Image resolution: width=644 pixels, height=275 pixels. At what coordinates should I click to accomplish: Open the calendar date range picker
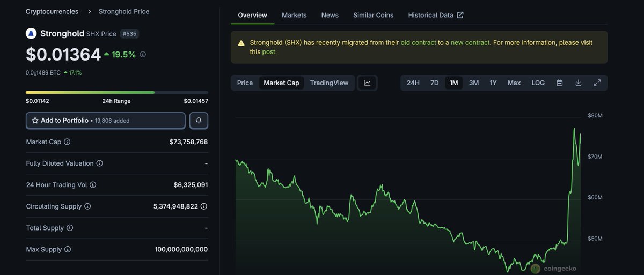pos(560,83)
